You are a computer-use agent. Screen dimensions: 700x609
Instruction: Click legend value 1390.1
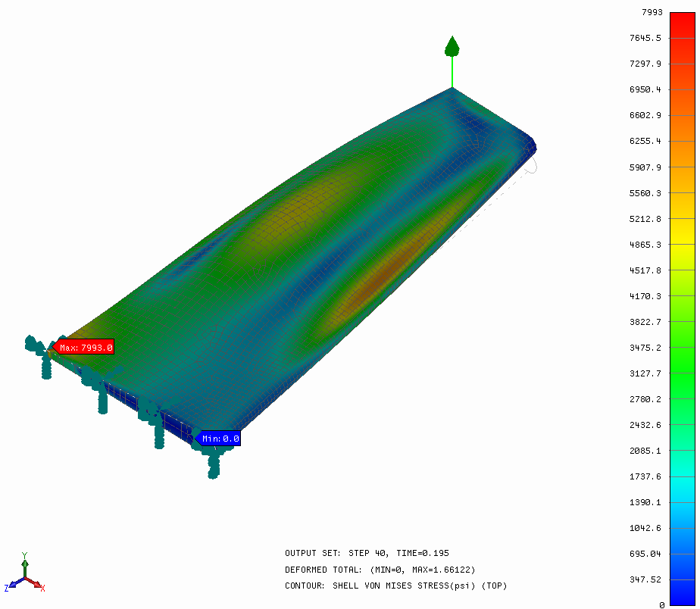click(645, 502)
